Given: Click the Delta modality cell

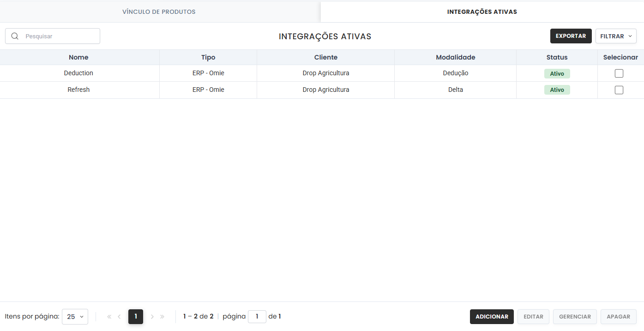Looking at the screenshot, I should click(456, 90).
